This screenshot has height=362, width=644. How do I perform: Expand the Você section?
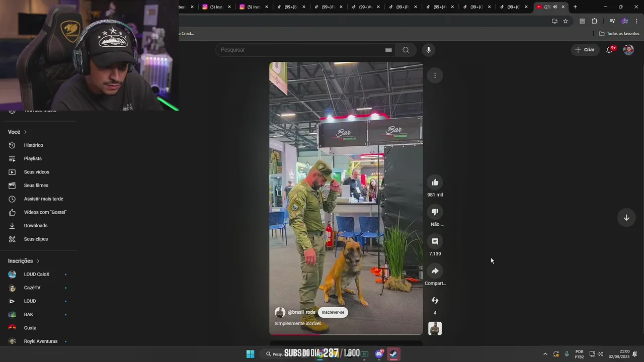coord(18,132)
